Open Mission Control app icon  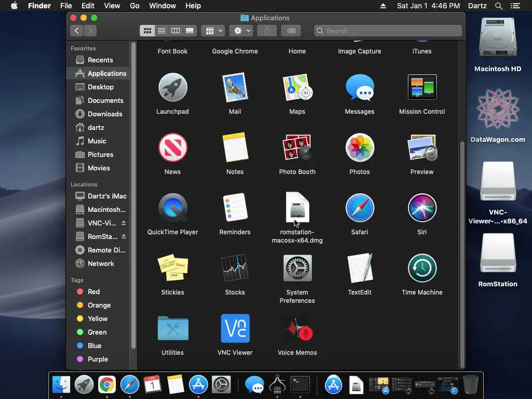[x=422, y=87]
